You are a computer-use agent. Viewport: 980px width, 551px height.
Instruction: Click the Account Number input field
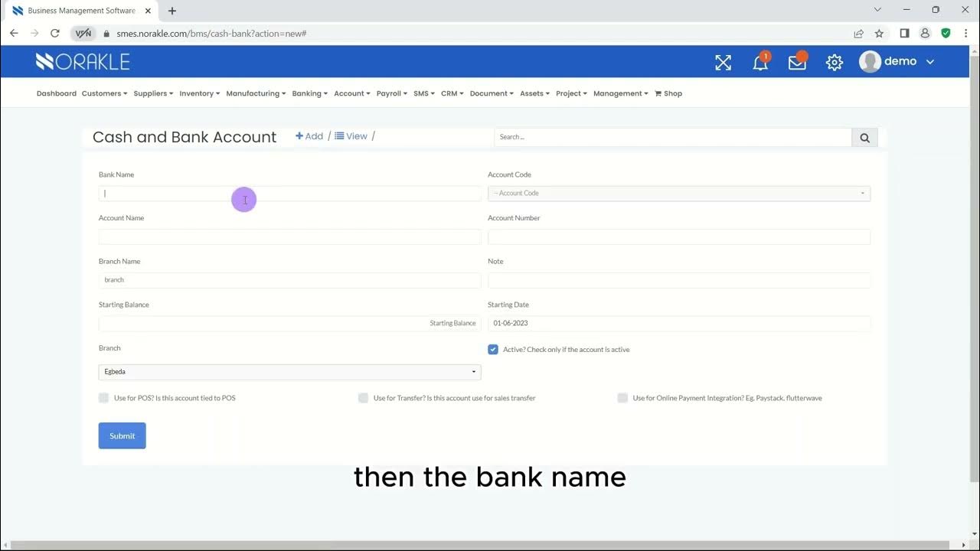click(x=679, y=237)
